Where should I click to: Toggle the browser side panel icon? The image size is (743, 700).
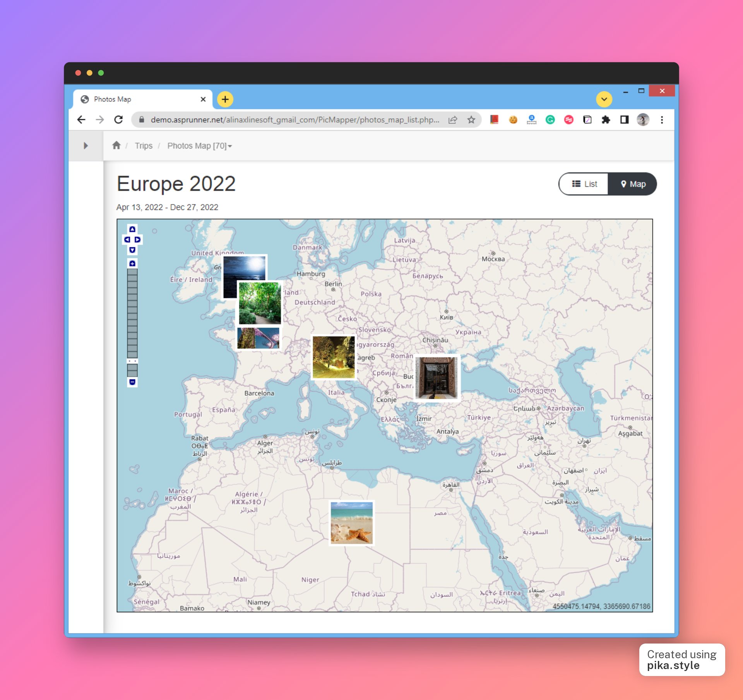coord(624,120)
